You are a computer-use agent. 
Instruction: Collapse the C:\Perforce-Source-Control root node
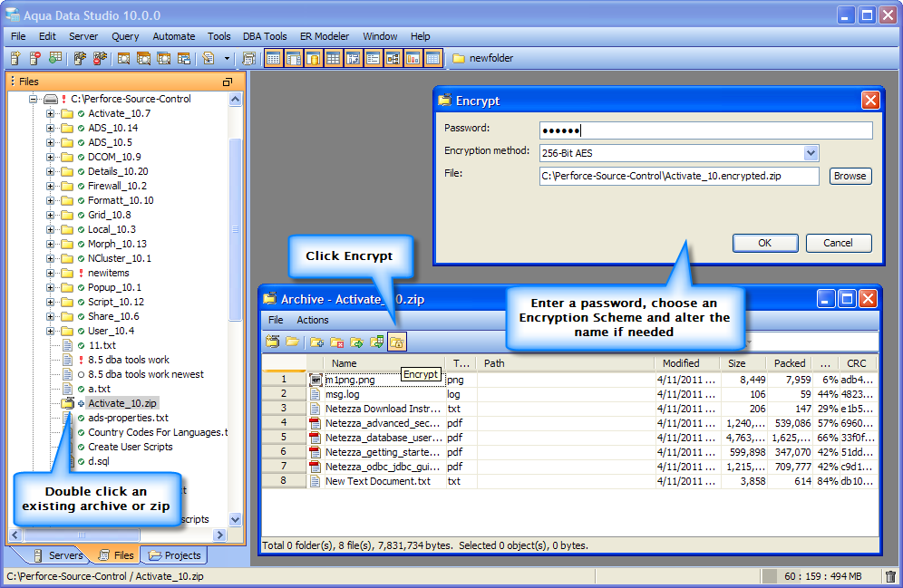[34, 99]
